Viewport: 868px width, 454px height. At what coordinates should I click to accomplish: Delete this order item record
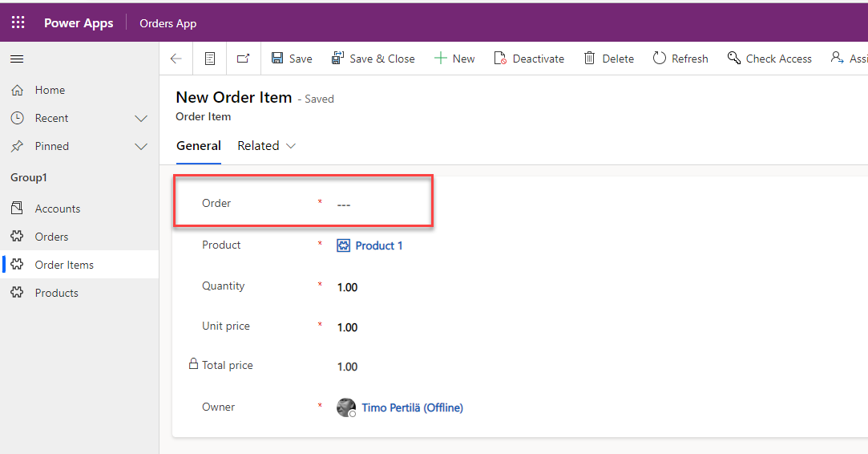(608, 59)
